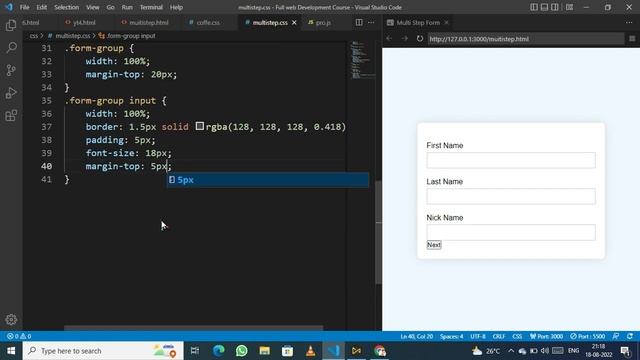Click the taskbar search box
Viewport: 640px width, 360px height.
(103, 351)
